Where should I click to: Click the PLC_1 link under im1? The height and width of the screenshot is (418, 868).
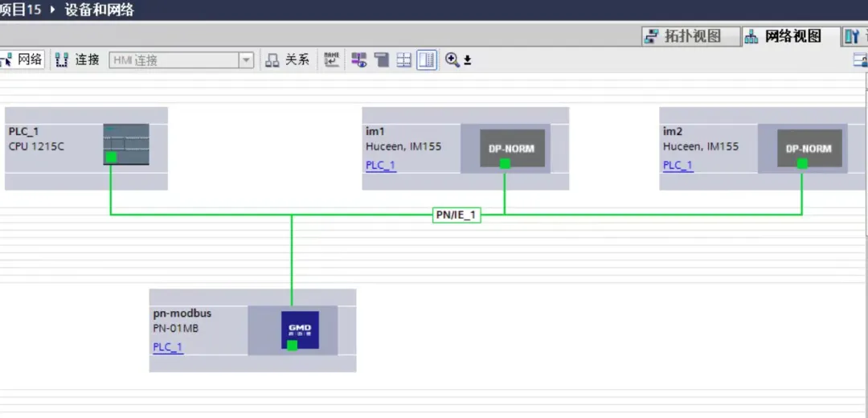[x=380, y=166]
